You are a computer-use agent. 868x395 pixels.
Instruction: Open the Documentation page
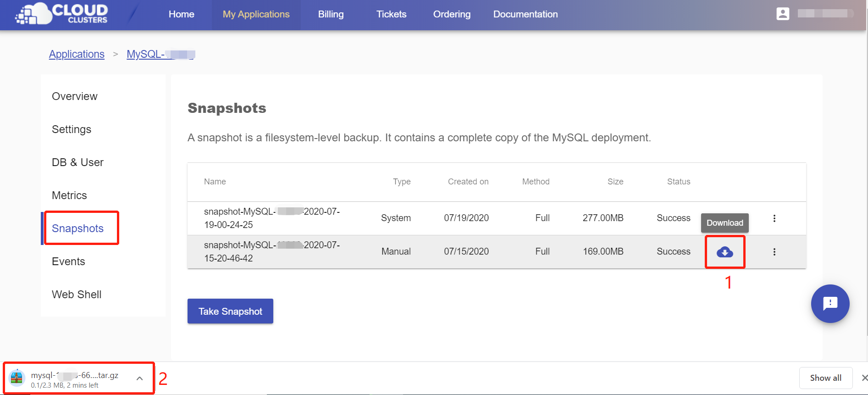[x=525, y=14]
